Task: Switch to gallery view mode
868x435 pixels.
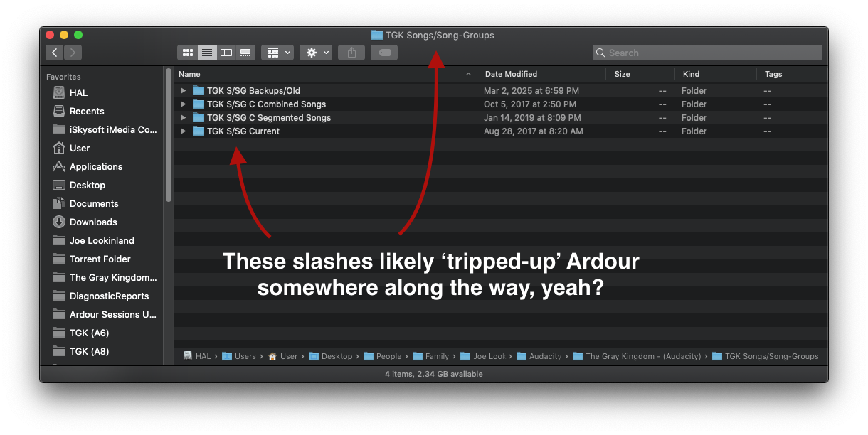Action: (x=245, y=53)
